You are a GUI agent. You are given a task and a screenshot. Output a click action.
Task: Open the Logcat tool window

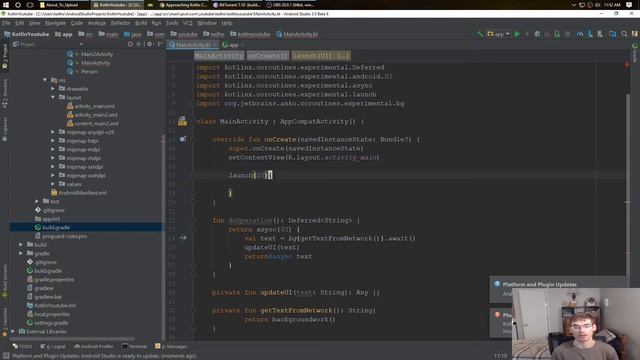coord(53,346)
